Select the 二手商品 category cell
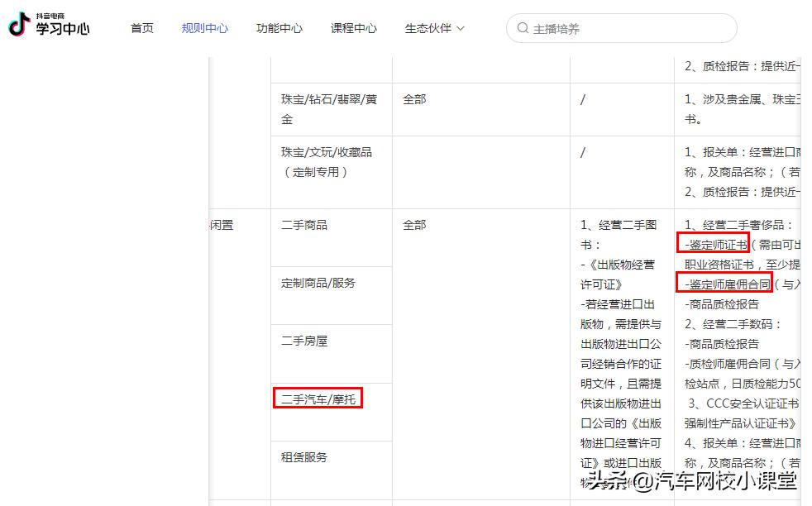 (303, 225)
